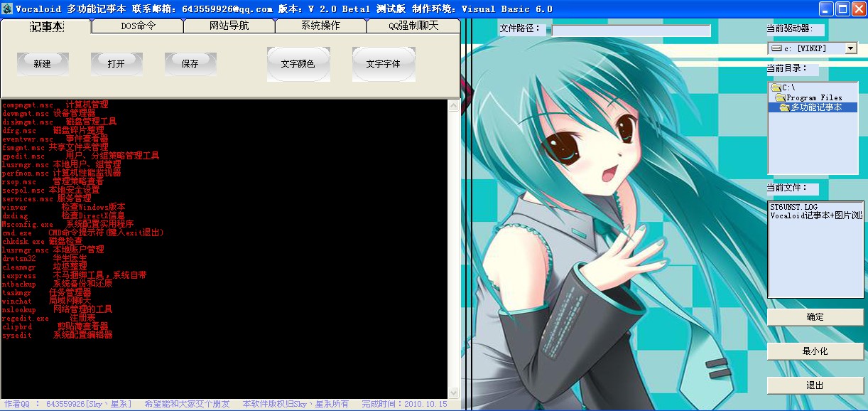Select the 多功能记事本 directory row

tap(813, 107)
